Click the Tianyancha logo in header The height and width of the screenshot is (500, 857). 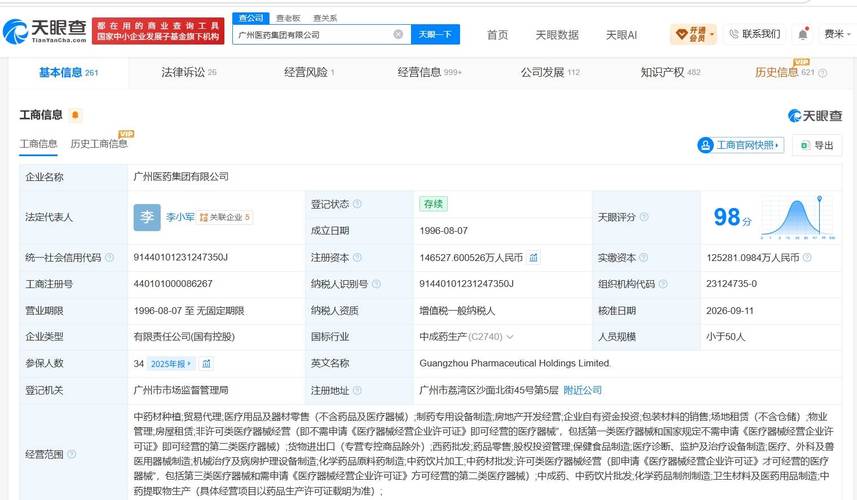click(x=45, y=31)
